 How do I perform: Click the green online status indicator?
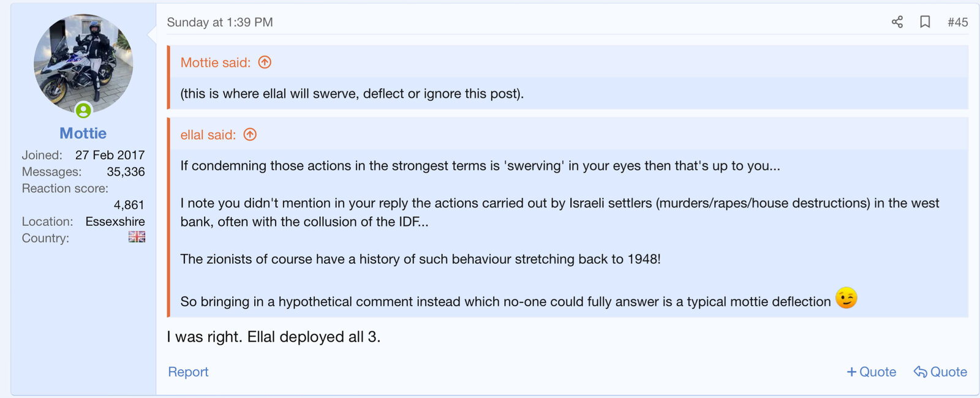(x=83, y=110)
